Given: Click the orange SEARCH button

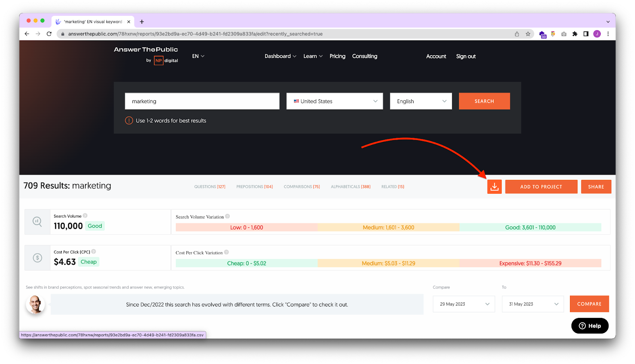Looking at the screenshot, I should tap(484, 101).
